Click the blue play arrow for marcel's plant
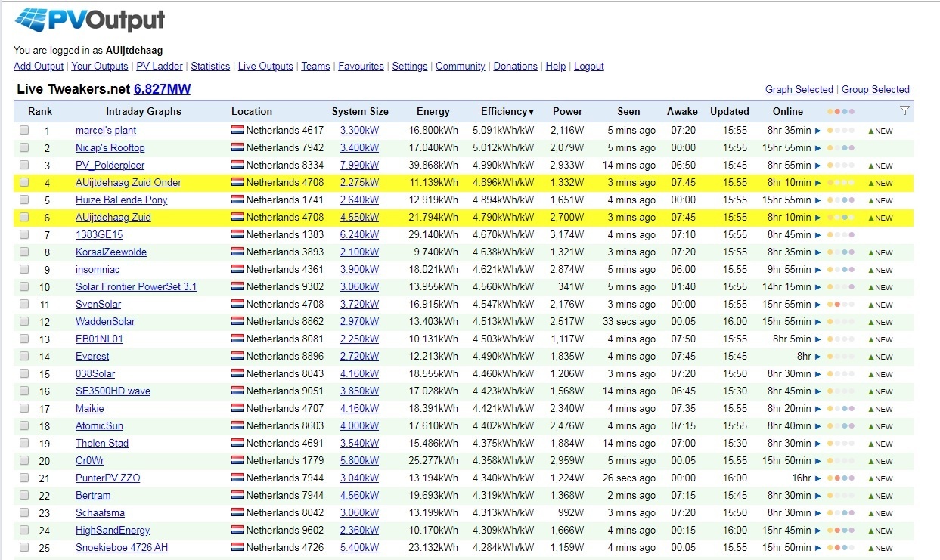Viewport: 940px width, 560px height. 817,131
